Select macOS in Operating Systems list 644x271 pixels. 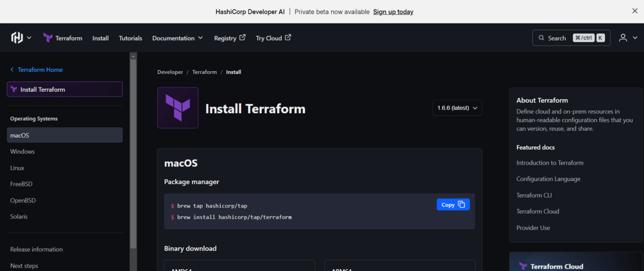[65, 135]
